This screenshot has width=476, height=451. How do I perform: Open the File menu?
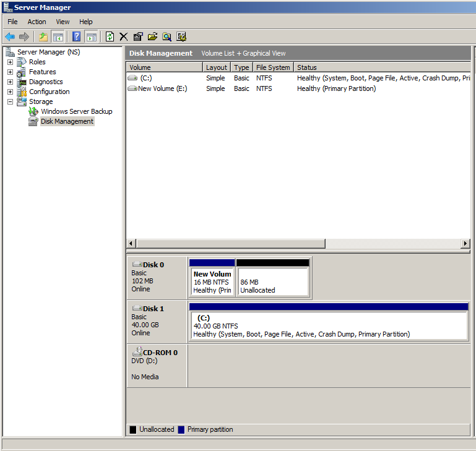click(x=12, y=22)
